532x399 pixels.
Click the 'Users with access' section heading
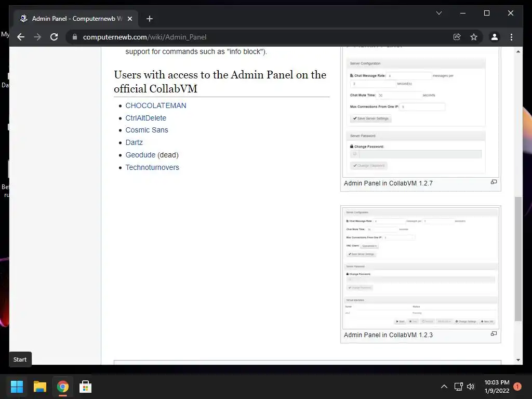pos(220,82)
